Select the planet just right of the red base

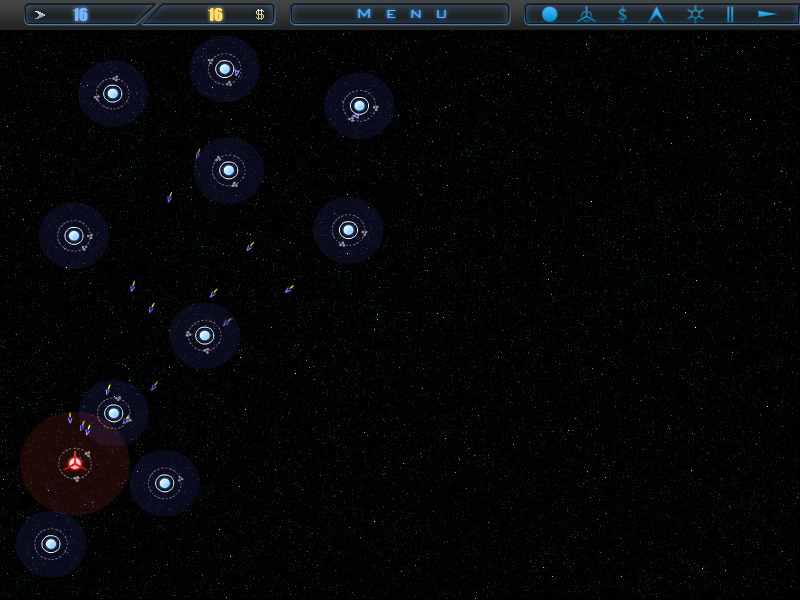pos(164,483)
